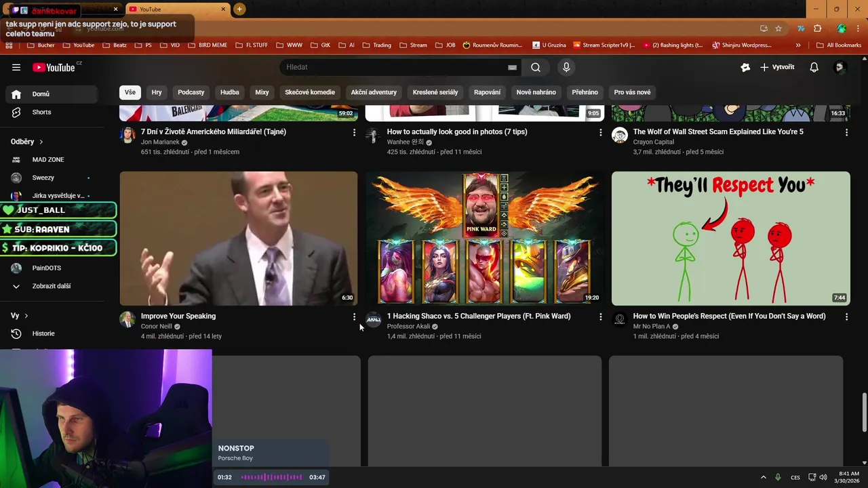Screen dimensions: 868x488
Task: Select the Pro vás nové chip
Action: pyautogui.click(x=632, y=92)
